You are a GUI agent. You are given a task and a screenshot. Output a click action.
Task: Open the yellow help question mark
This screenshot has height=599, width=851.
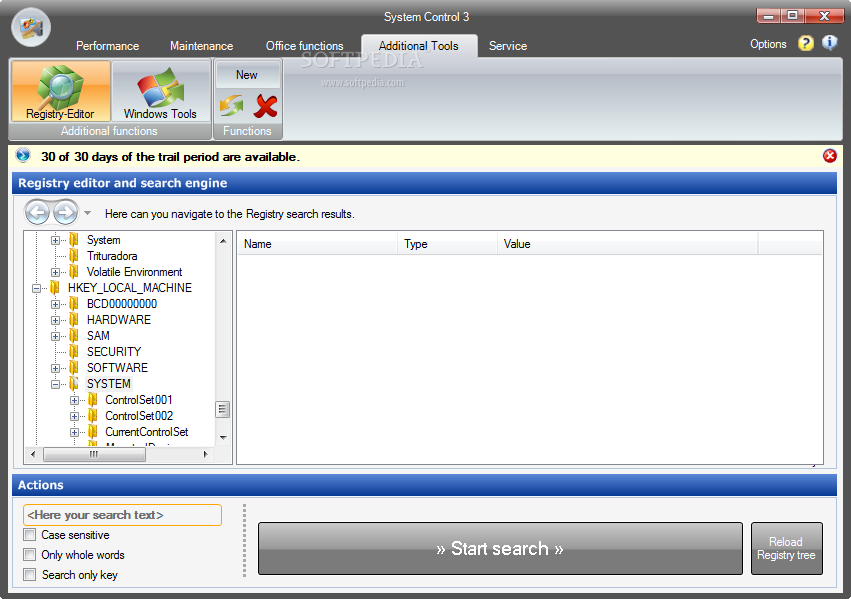pyautogui.click(x=806, y=43)
